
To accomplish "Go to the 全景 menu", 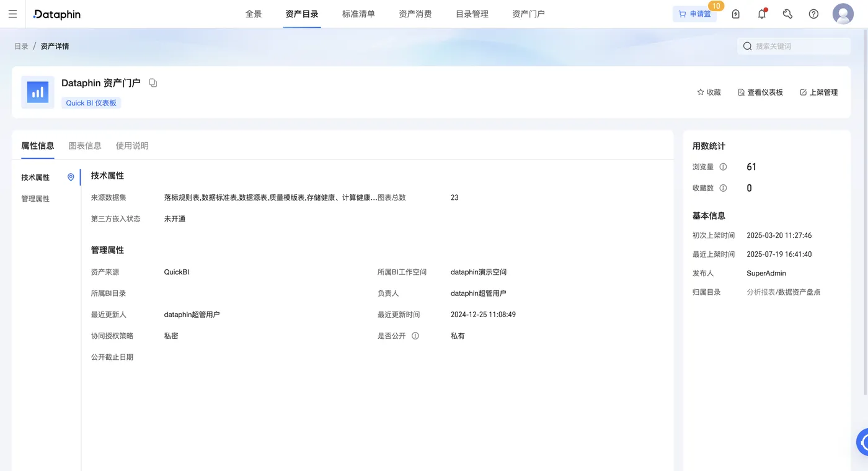I will 254,14.
